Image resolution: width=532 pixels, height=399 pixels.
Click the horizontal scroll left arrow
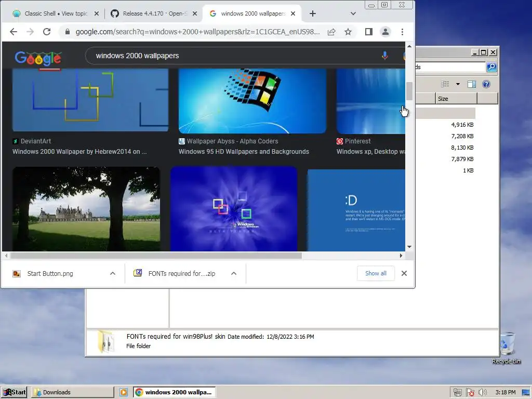(6, 256)
